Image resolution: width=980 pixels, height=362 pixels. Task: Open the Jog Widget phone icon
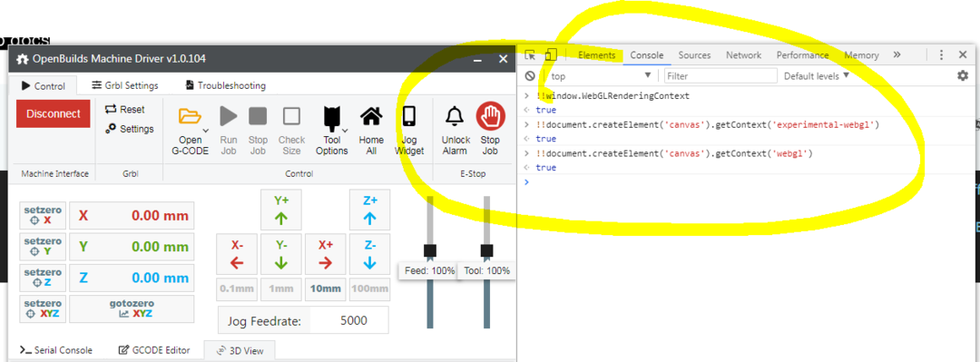pyautogui.click(x=409, y=116)
